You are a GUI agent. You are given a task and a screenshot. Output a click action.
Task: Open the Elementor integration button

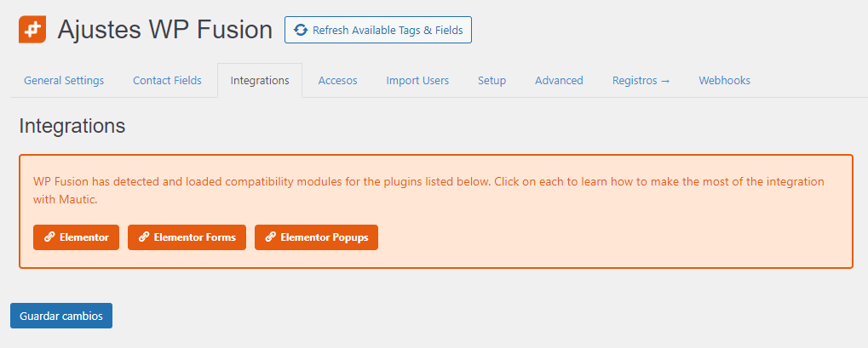76,237
